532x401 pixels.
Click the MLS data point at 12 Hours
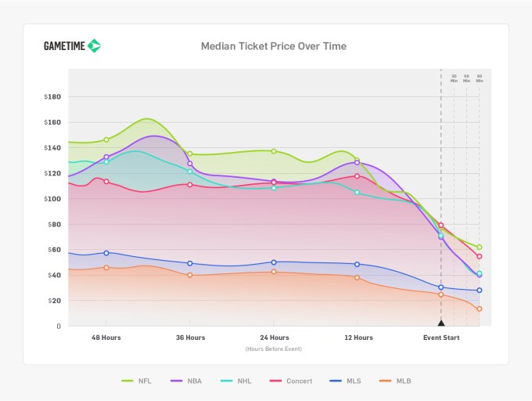[357, 264]
